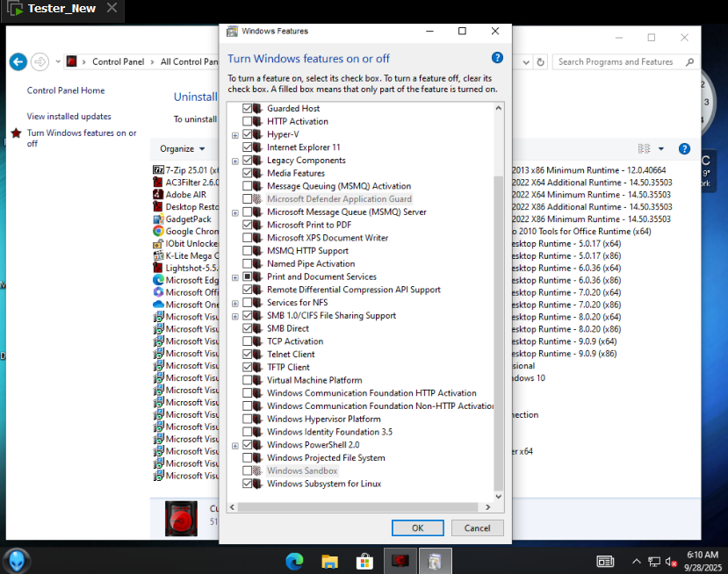728x574 pixels.
Task: Uncheck the Telnet Client checkbox
Action: tap(247, 355)
